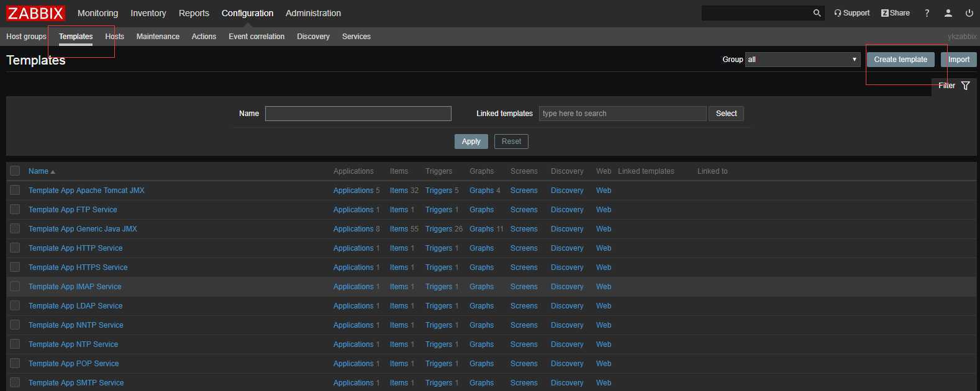Click the Reset filter button
The height and width of the screenshot is (391, 980).
(511, 142)
